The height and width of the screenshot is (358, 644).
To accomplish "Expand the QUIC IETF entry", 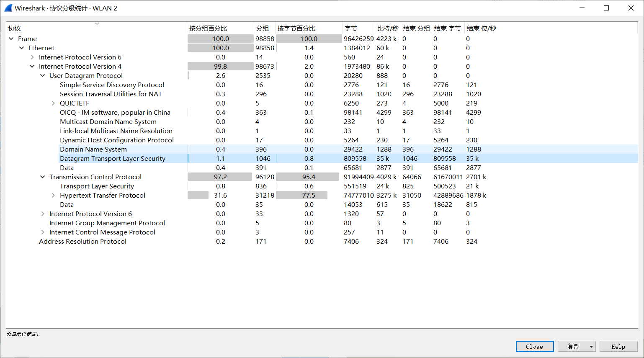I will [53, 103].
